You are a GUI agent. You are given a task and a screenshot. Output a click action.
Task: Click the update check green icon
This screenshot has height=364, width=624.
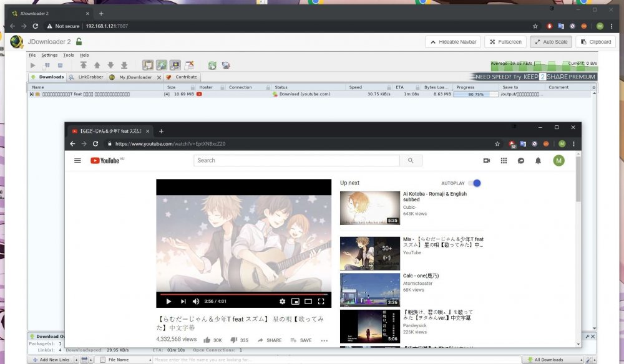(x=212, y=65)
